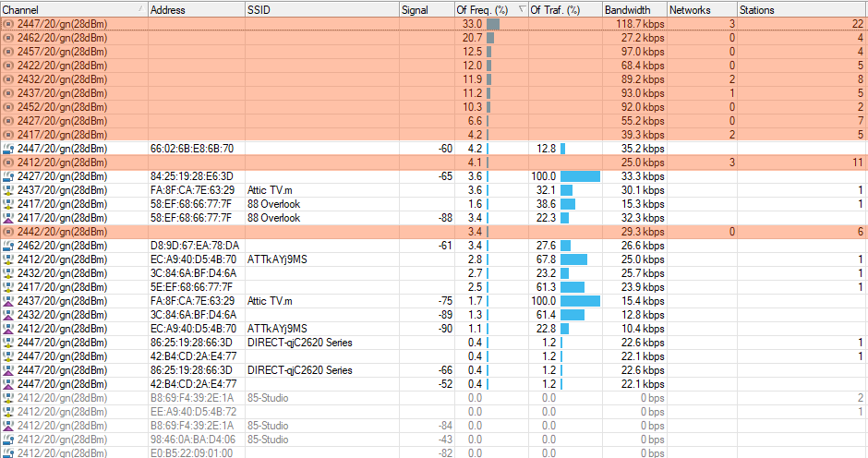Click access point icon of DIRECT-qjC2620 row with signal -66
The image size is (868, 458).
[x=8, y=370]
